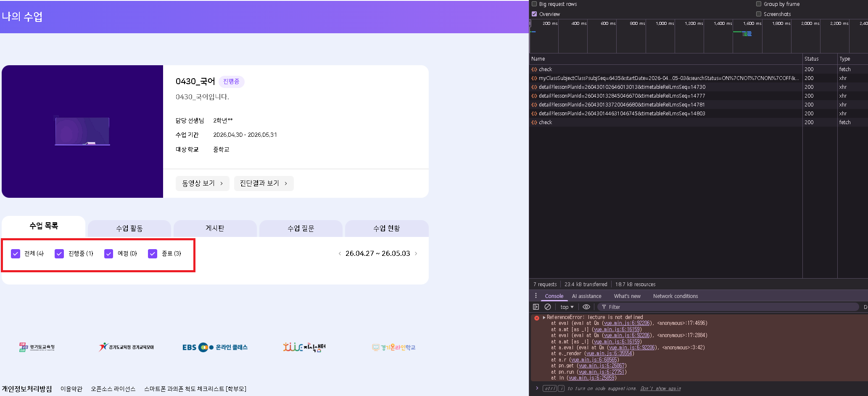Click the 동영상 보기 button
This screenshot has width=868, height=396.
click(x=202, y=183)
